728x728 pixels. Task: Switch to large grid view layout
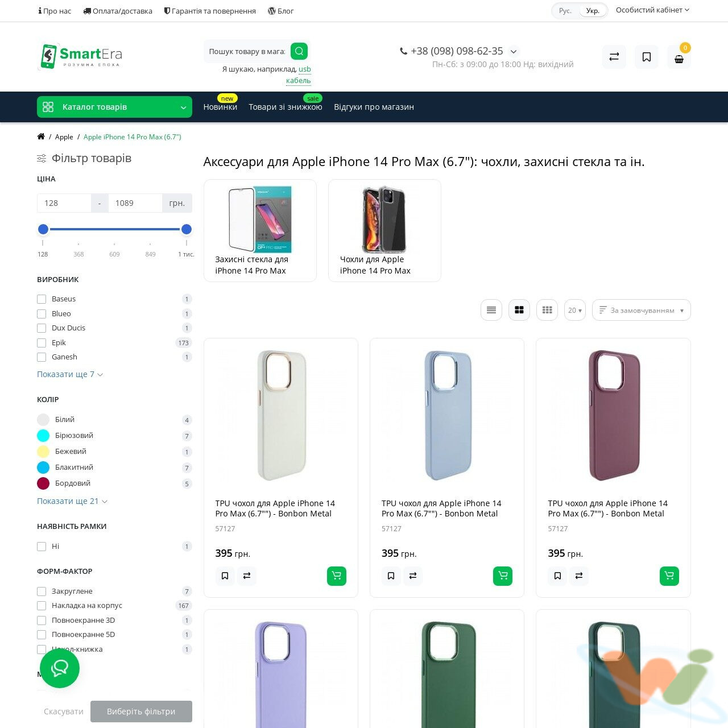point(519,310)
